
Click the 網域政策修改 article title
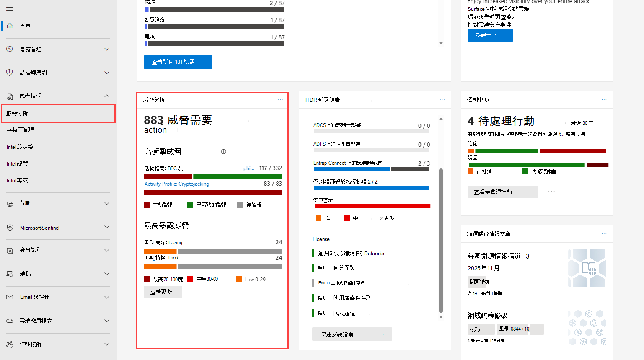(487, 315)
